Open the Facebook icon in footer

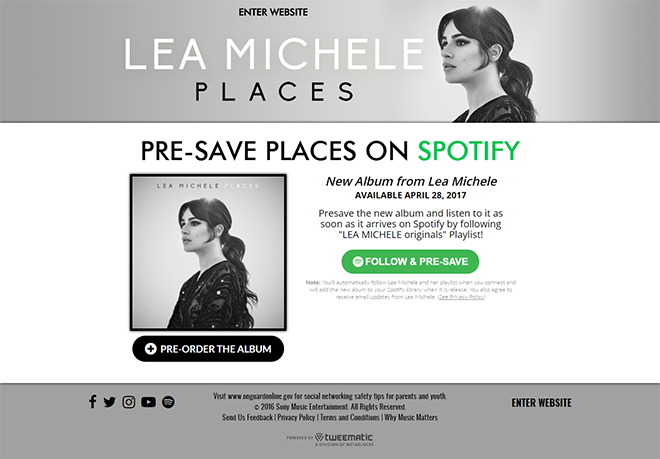tap(93, 402)
